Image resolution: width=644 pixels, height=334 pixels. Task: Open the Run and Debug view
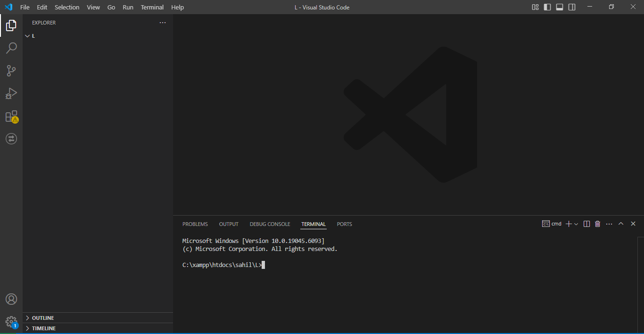pyautogui.click(x=11, y=93)
